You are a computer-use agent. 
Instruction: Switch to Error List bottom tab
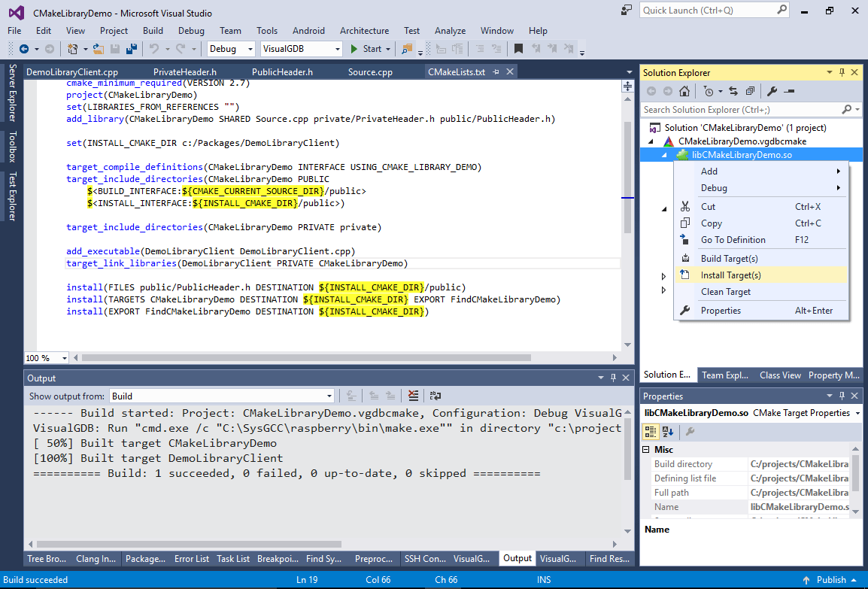pyautogui.click(x=192, y=559)
